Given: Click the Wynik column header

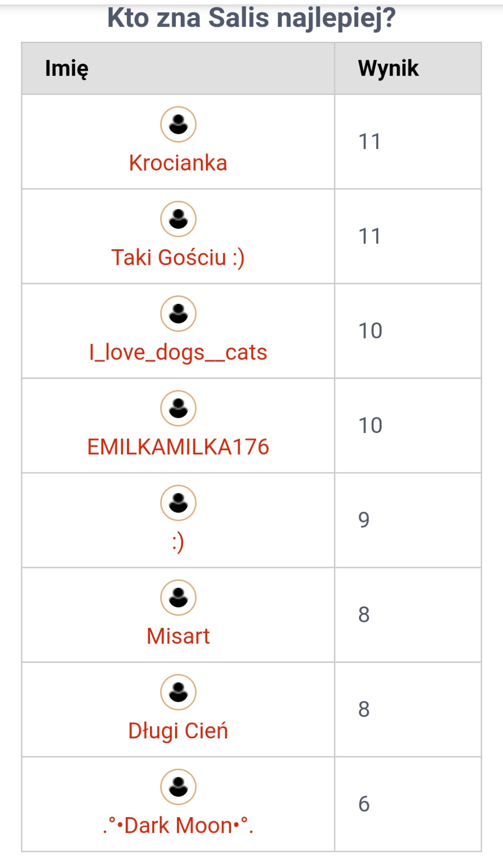Looking at the screenshot, I should point(388,68).
